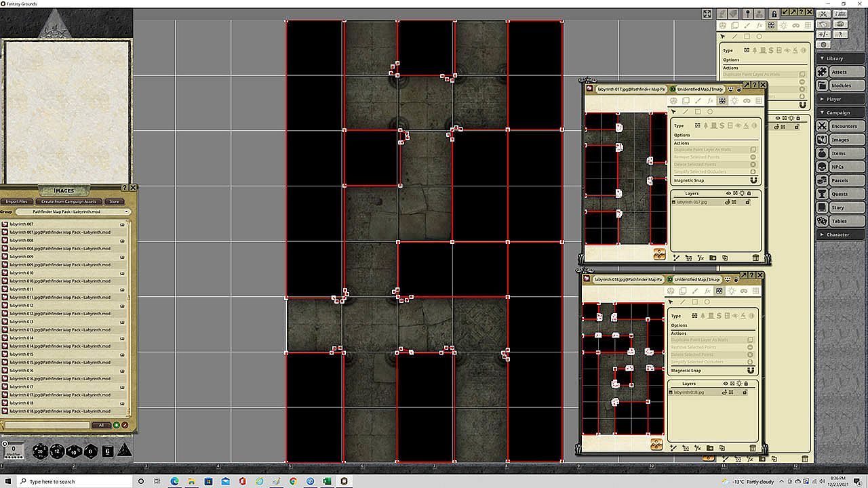This screenshot has width=868, height=488.
Task: Click Create From Campaign Assets
Action: [x=68, y=201]
